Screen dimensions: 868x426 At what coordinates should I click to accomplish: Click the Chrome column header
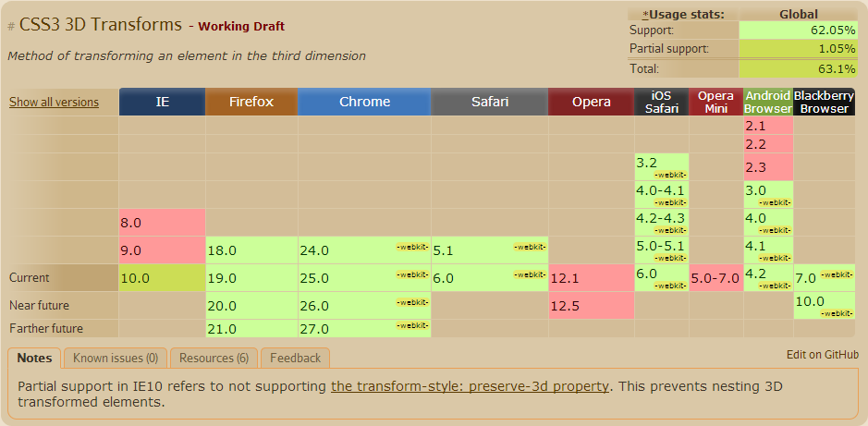tap(364, 102)
